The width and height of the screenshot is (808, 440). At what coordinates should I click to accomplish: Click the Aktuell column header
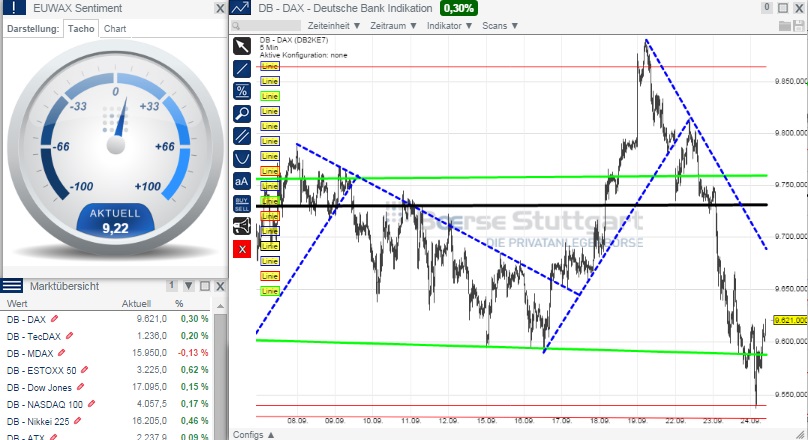(136, 303)
